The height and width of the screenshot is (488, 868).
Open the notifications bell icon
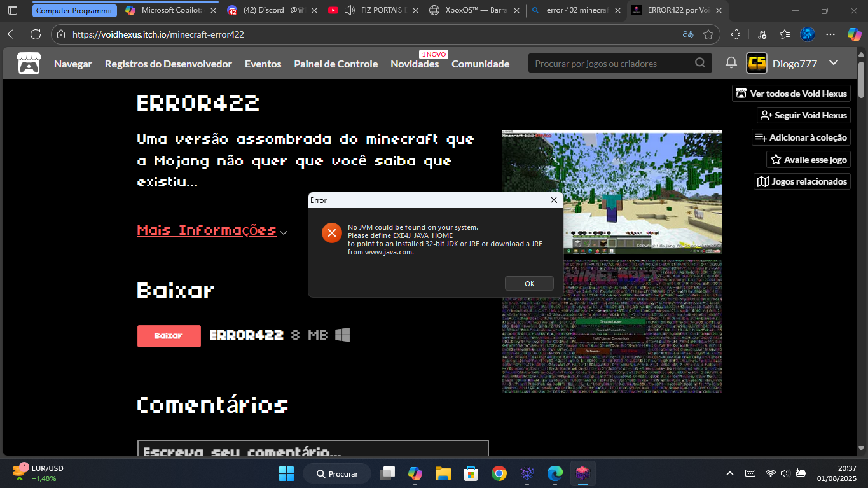[x=731, y=63]
